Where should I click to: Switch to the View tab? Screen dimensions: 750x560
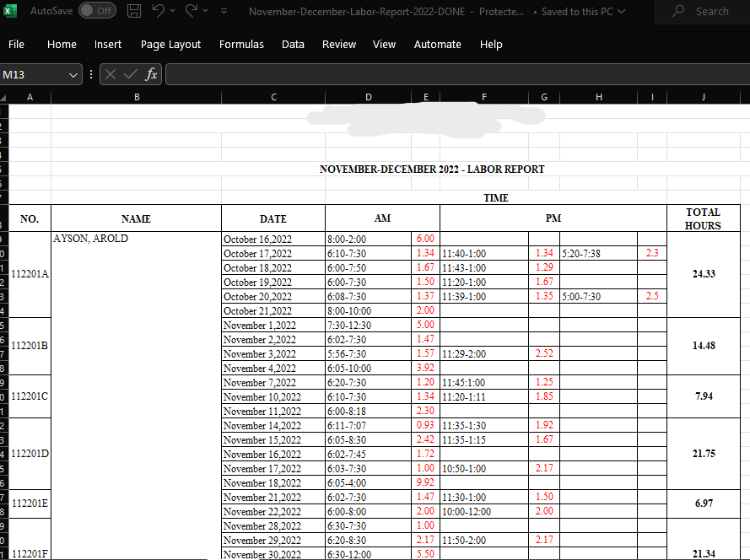(x=384, y=45)
